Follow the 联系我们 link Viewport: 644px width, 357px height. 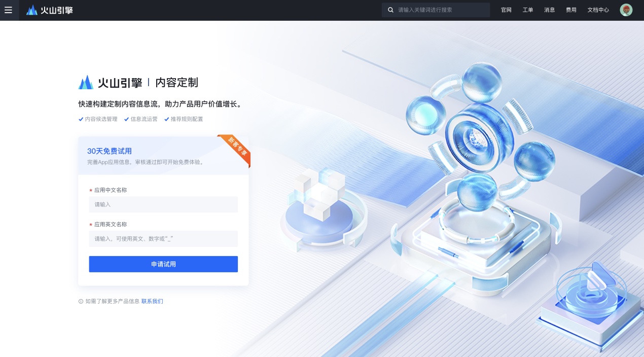pyautogui.click(x=152, y=301)
